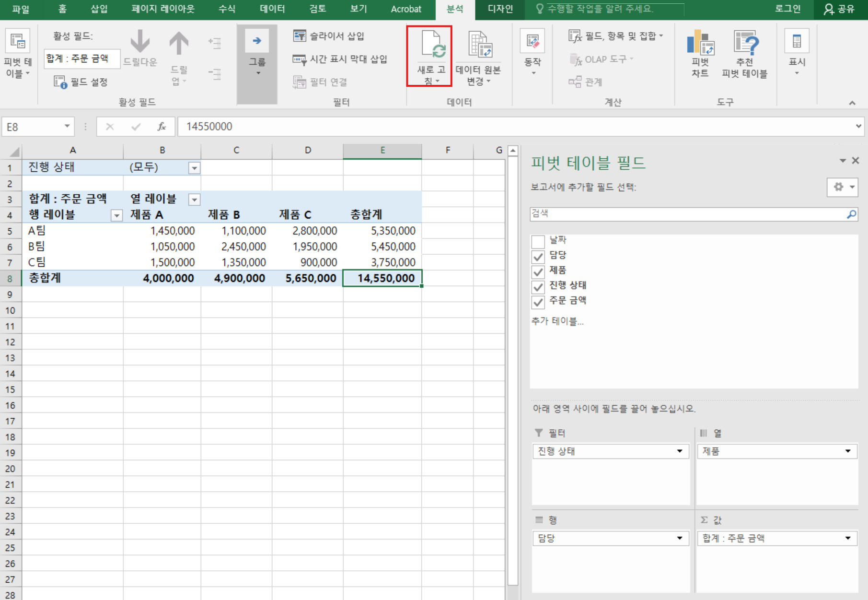Open the 동작 actions menu icon
868x600 pixels.
point(532,41)
